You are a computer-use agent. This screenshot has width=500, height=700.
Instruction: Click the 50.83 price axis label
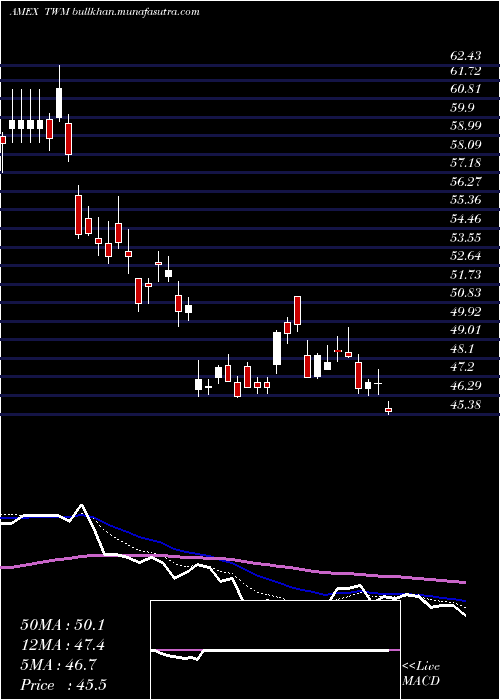point(466,293)
